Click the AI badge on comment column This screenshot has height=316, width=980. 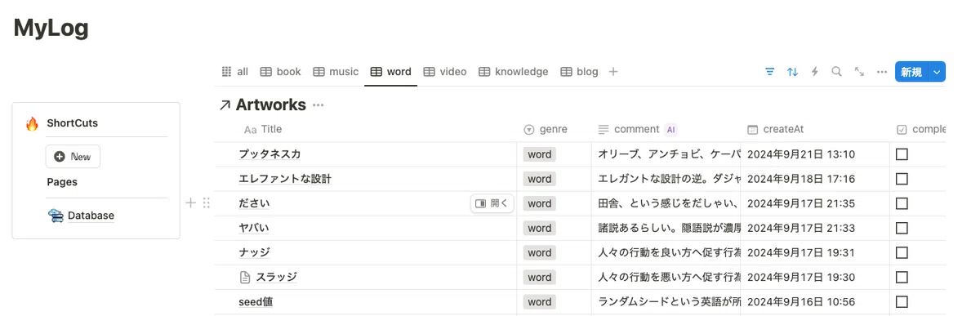670,129
